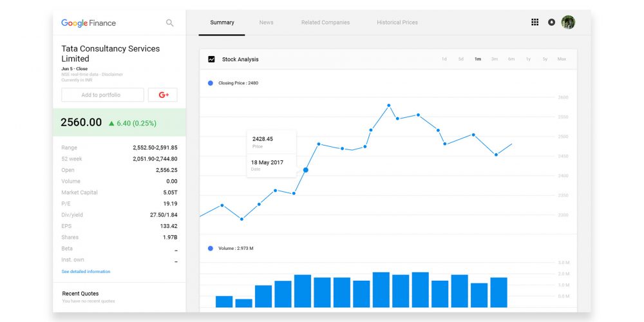The width and height of the screenshot is (644, 322).
Task: Open the user profile avatar
Action: point(568,22)
